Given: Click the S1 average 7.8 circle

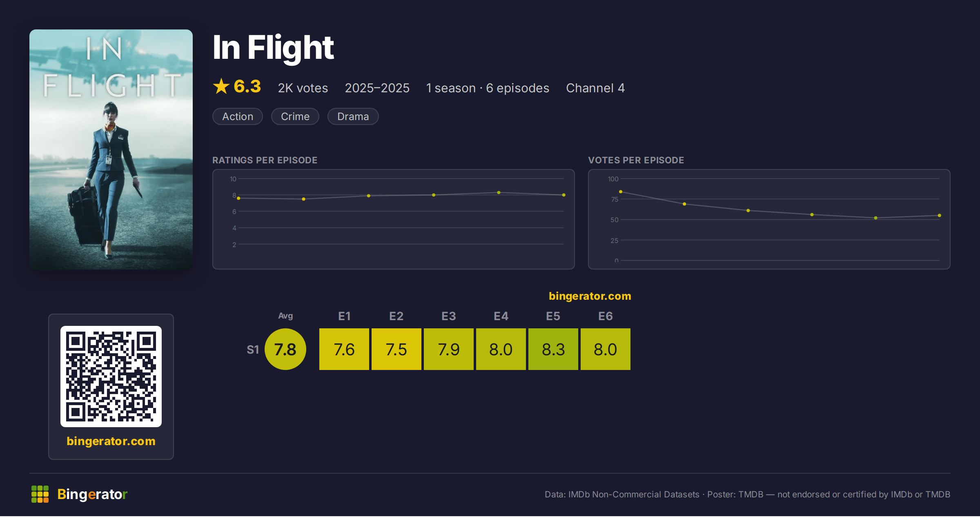Looking at the screenshot, I should [x=285, y=349].
